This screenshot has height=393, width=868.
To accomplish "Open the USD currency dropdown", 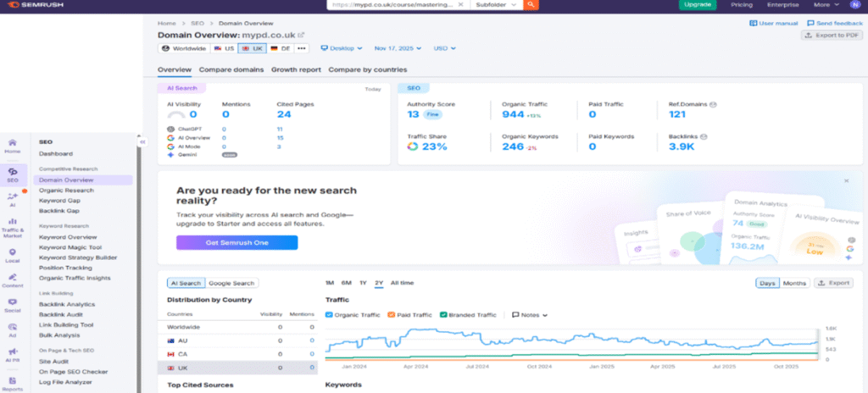I will 444,48.
